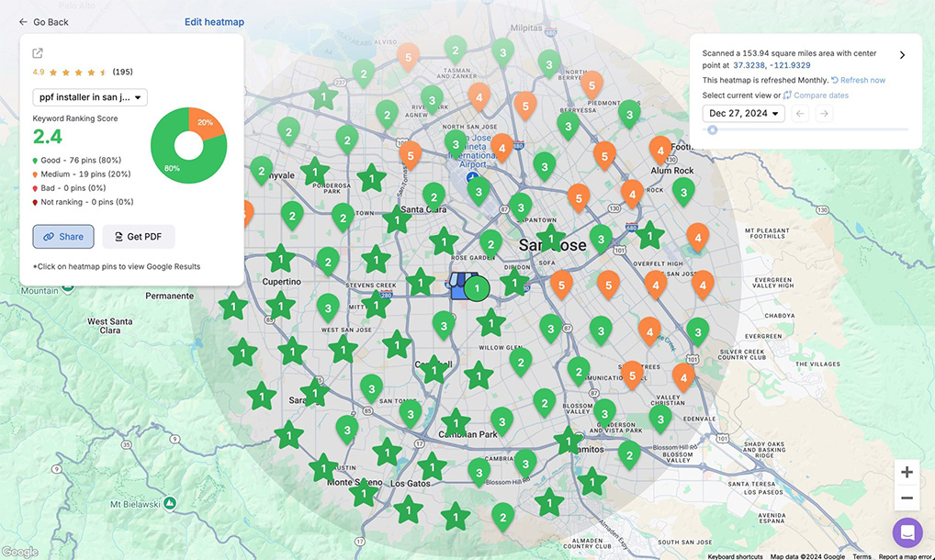Share the heatmap via Share button

point(63,237)
